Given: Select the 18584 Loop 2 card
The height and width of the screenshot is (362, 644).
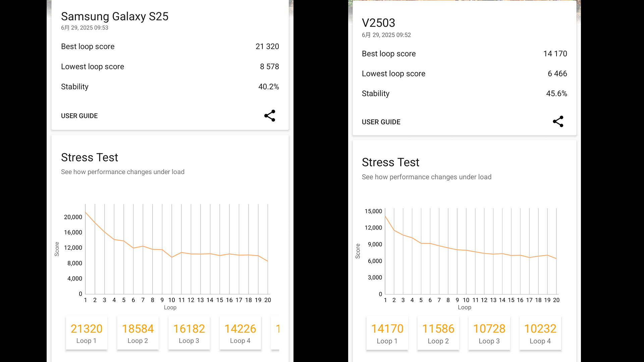Looking at the screenshot, I should pos(138,333).
